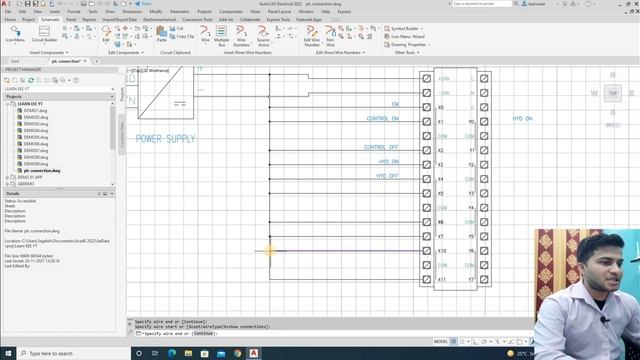This screenshot has width=640, height=360.
Task: Open the File menu
Action: [8, 11]
